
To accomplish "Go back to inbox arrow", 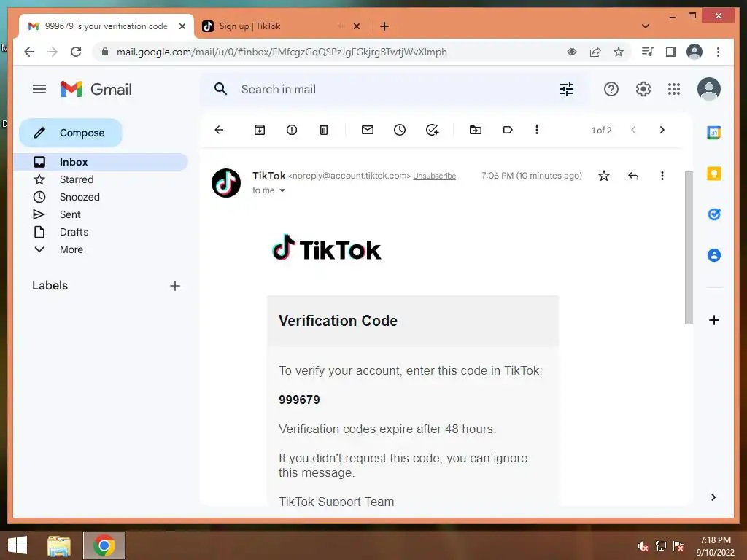I will point(219,130).
